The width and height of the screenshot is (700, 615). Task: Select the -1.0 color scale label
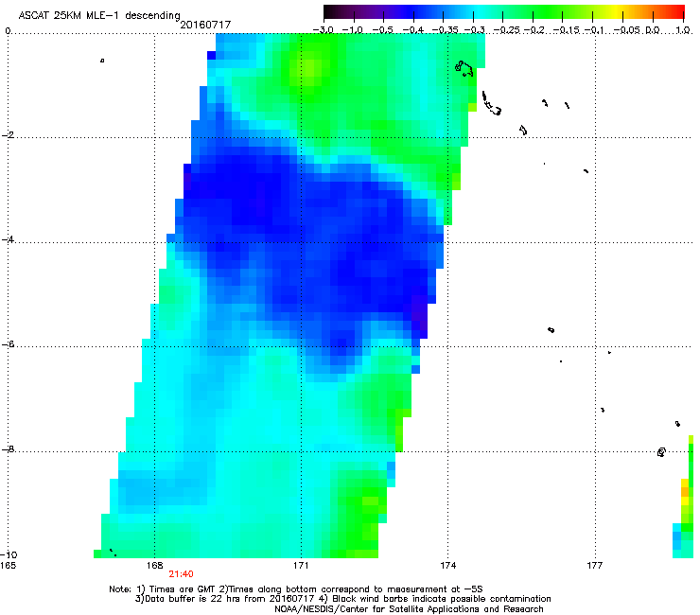pos(353,30)
